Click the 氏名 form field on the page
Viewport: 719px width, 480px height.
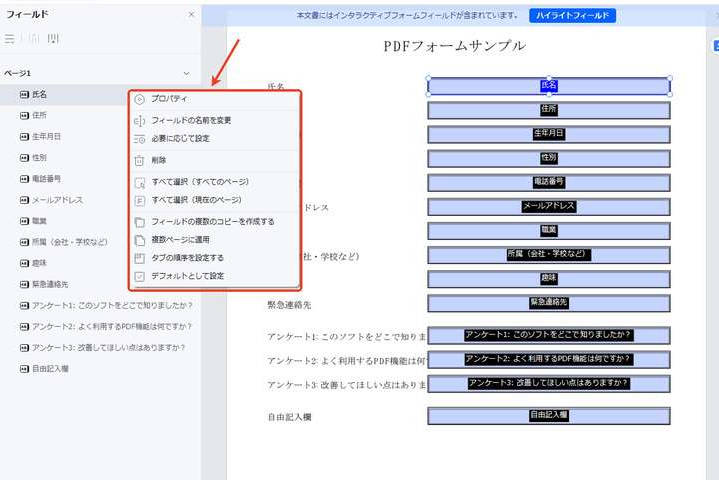(549, 86)
